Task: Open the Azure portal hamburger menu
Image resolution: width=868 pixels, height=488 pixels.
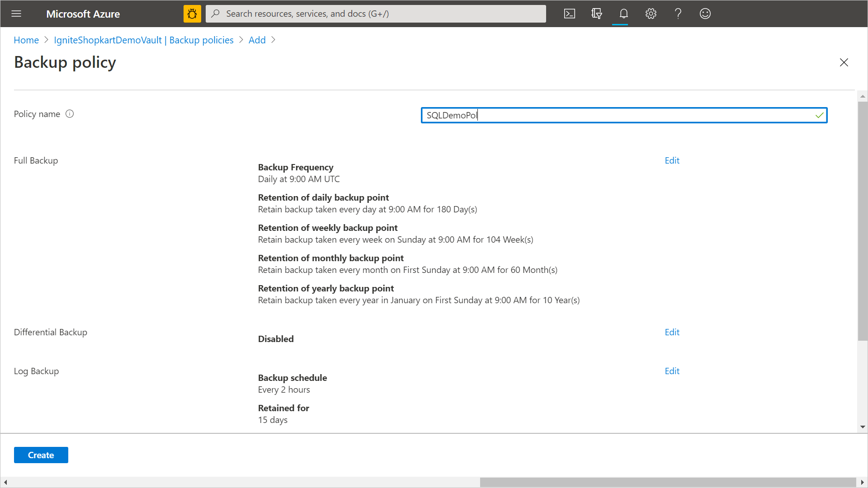Action: (x=16, y=14)
